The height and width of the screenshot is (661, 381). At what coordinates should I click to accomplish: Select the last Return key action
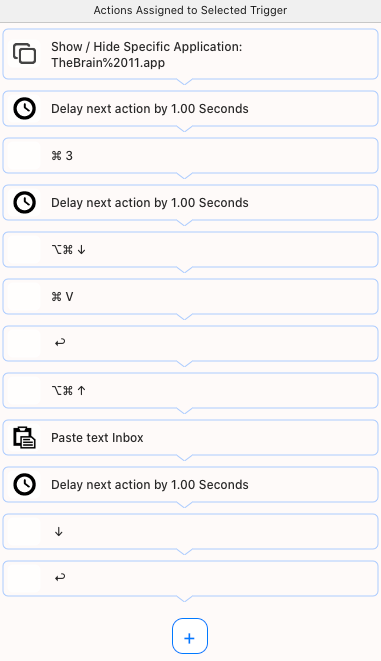[190, 579]
